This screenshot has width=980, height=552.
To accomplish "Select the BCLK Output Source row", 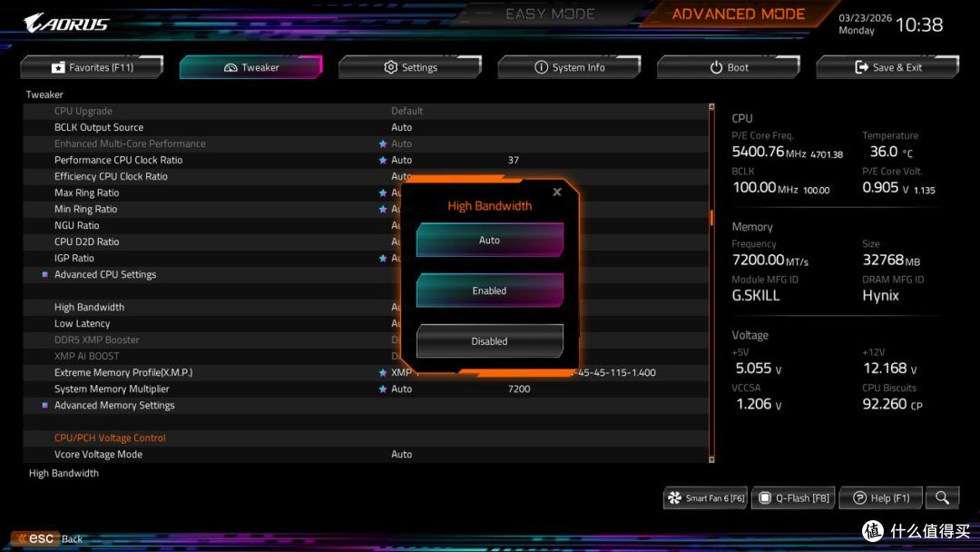I will [366, 127].
